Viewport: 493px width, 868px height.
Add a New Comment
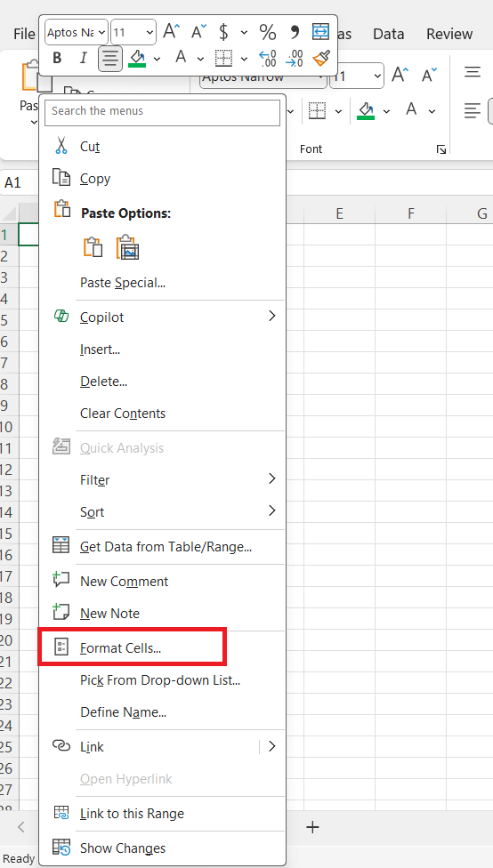coord(162,582)
